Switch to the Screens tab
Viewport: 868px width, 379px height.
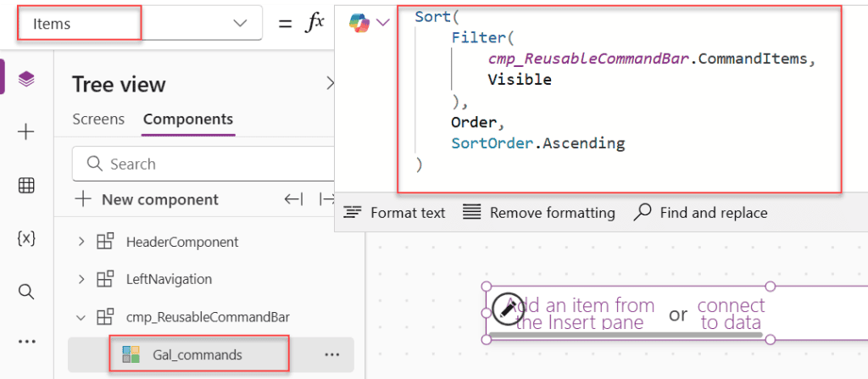pyautogui.click(x=98, y=120)
